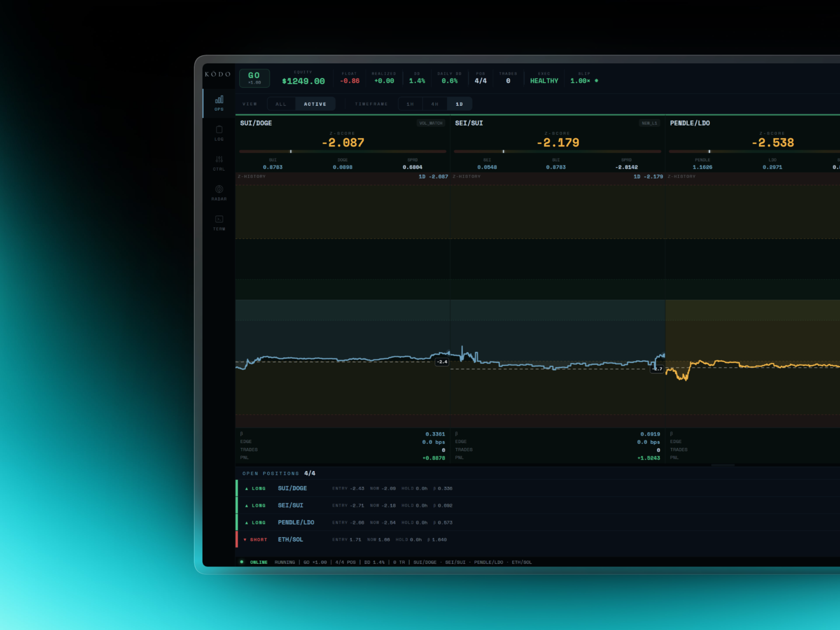Click the KODO logo
The image size is (840, 630).
point(217,74)
